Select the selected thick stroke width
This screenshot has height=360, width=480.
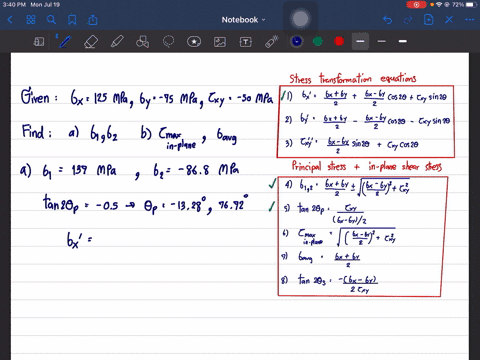point(360,41)
